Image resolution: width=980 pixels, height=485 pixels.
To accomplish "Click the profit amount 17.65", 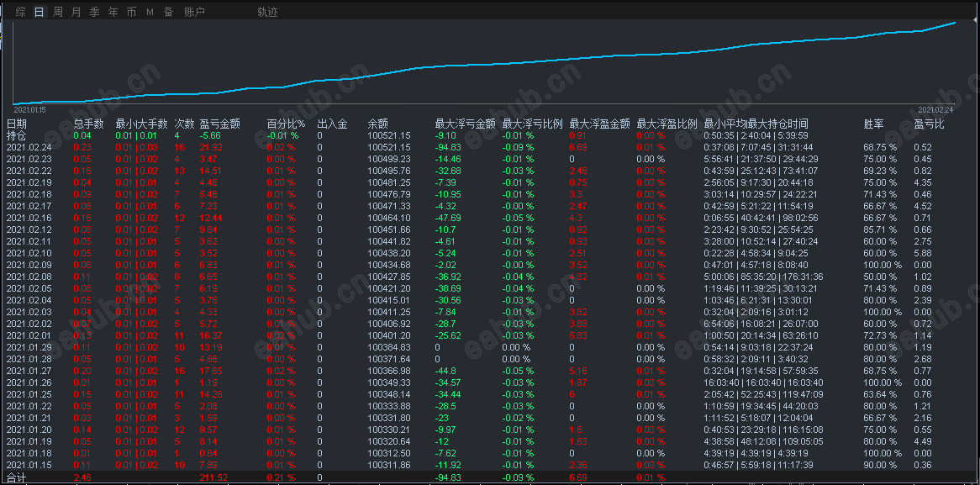I will pyautogui.click(x=211, y=371).
